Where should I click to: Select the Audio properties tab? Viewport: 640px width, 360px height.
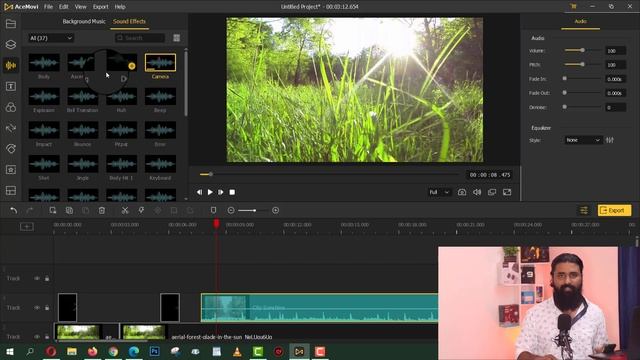[580, 21]
